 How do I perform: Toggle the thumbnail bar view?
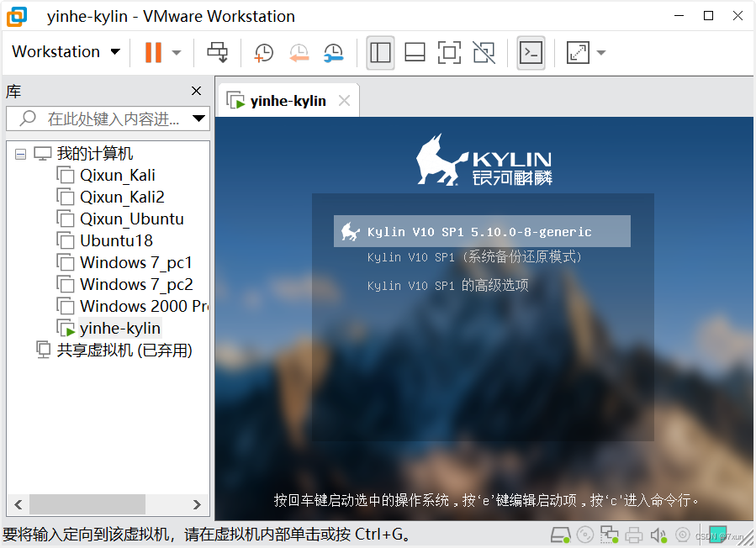(x=415, y=53)
